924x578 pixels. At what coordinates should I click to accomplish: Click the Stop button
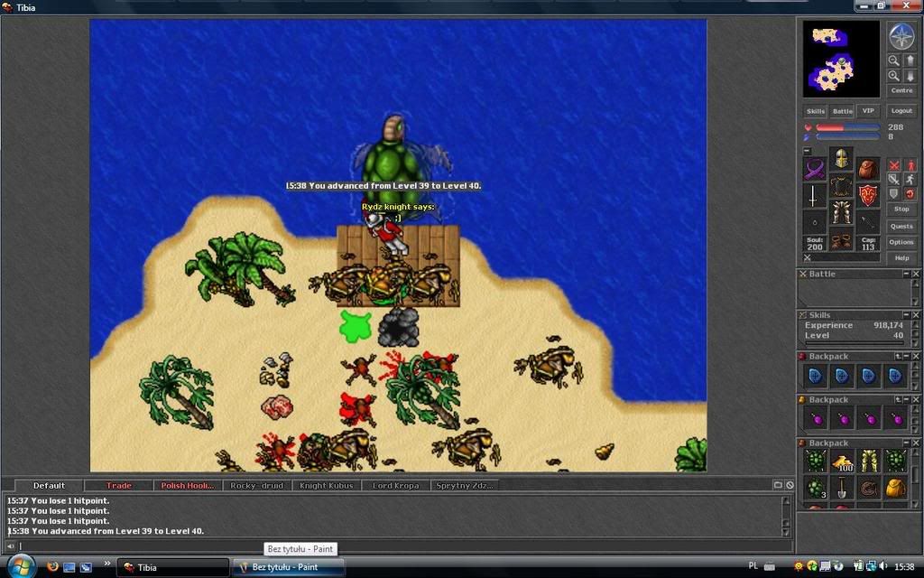point(901,210)
